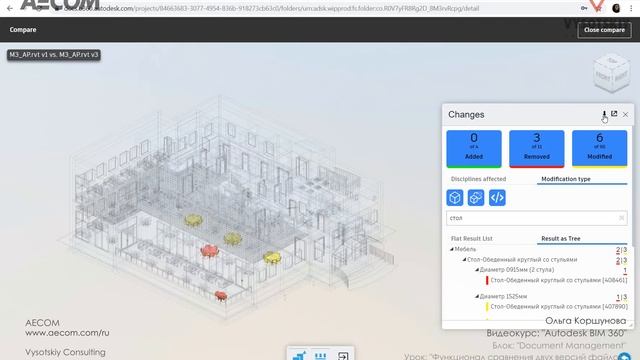Screen dimensions: 640x360
Task: Click the Close compare button
Action: (x=604, y=30)
